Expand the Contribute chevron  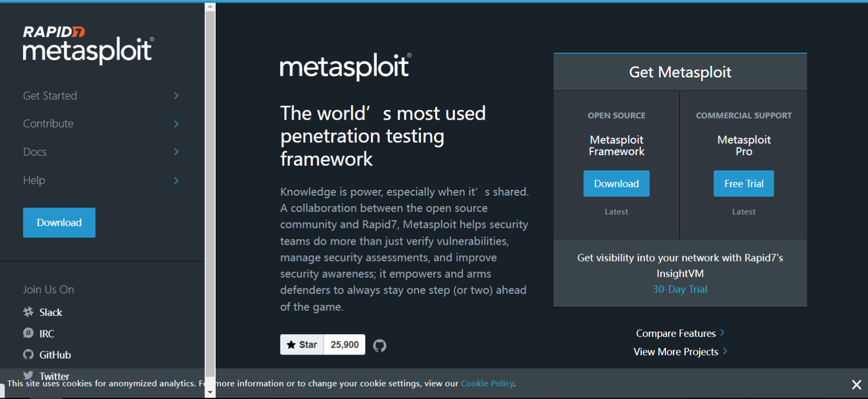point(176,124)
